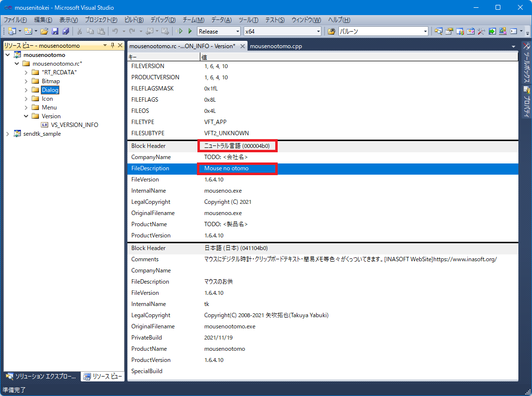Click the FILEVERSION row value 1, 6, 4, 10

pos(216,66)
